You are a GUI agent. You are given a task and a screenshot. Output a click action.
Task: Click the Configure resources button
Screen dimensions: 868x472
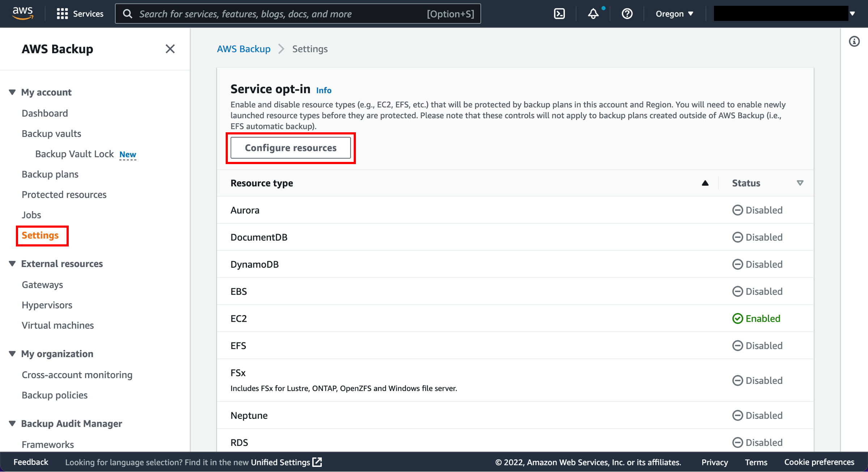click(x=290, y=148)
